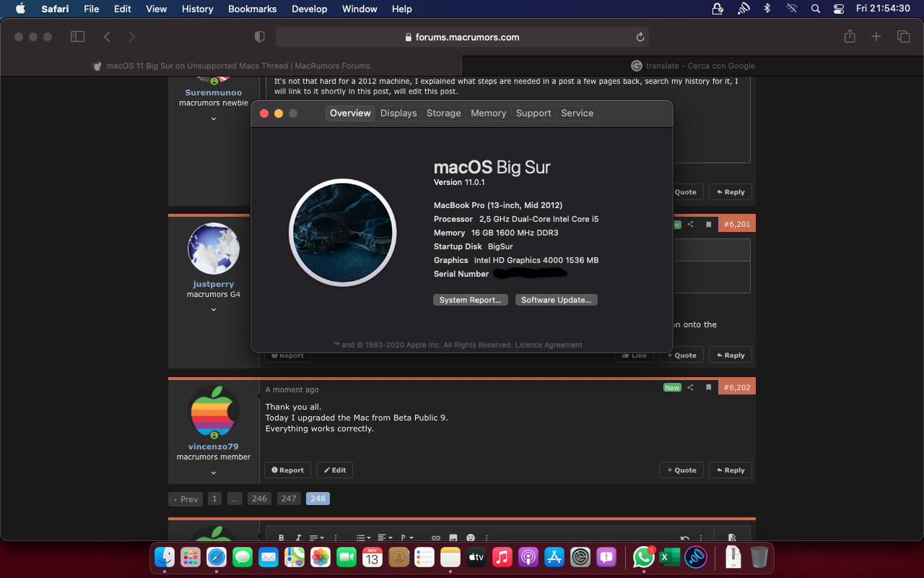The height and width of the screenshot is (578, 924).
Task: Open WhatsApp in the Dock
Action: (643, 557)
